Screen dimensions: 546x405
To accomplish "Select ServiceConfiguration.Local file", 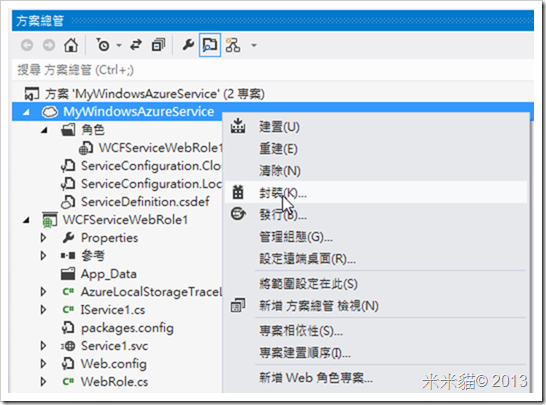I will [x=151, y=184].
